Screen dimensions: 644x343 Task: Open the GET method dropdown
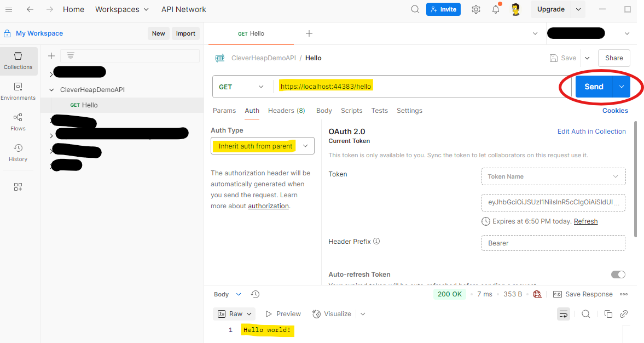(241, 87)
